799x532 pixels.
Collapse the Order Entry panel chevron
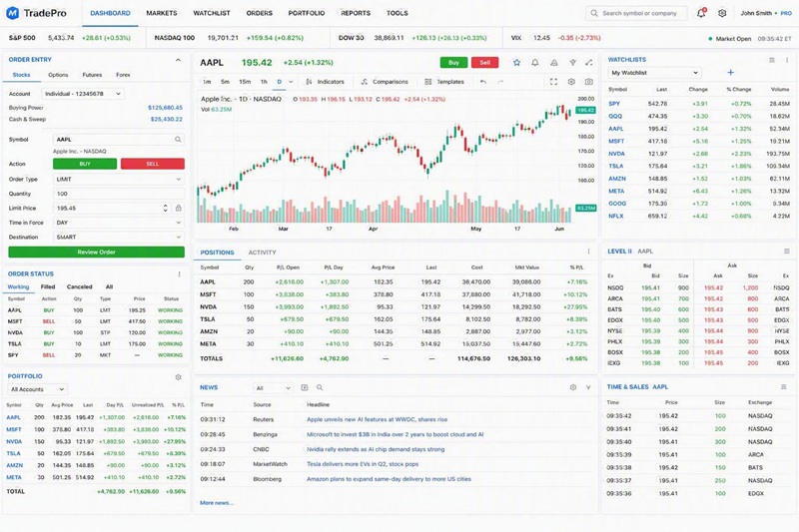tap(178, 60)
